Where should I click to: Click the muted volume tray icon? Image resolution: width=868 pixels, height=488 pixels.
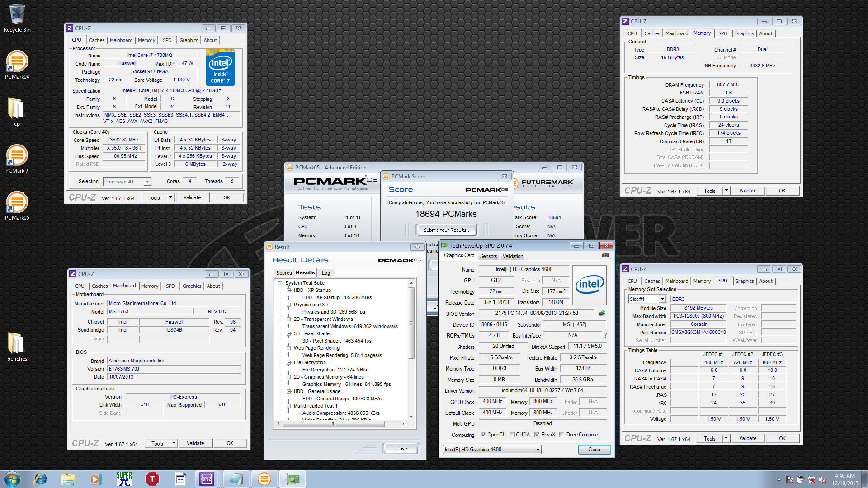click(x=822, y=480)
